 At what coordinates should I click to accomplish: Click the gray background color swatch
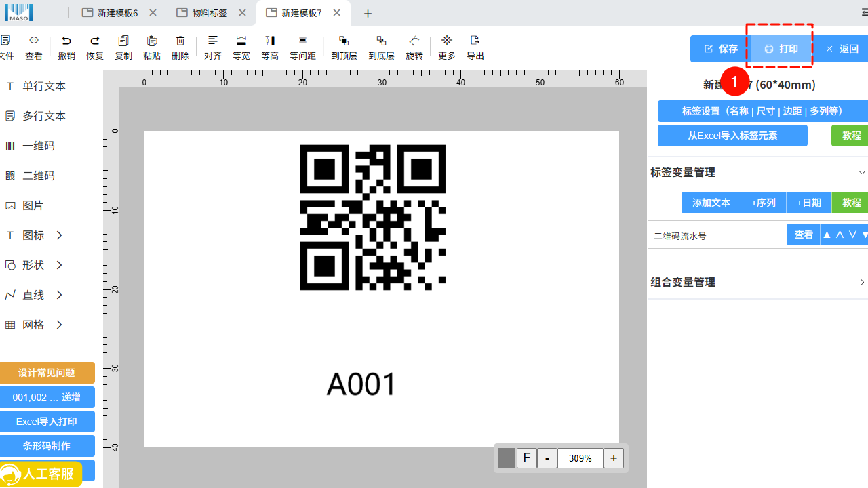(507, 458)
